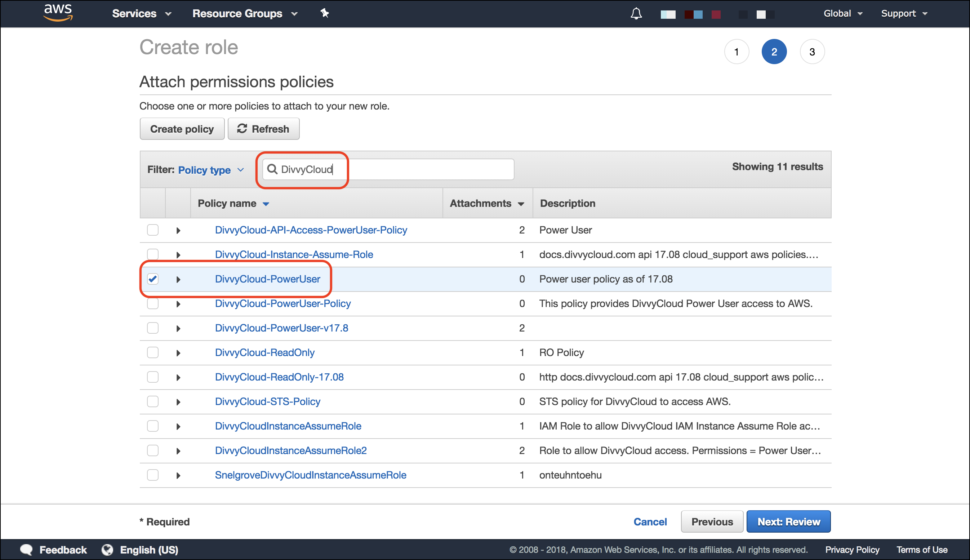Viewport: 970px width, 560px height.
Task: Check the DivvyCloudInstanceAssumeRole2 checkbox
Action: pyautogui.click(x=153, y=450)
